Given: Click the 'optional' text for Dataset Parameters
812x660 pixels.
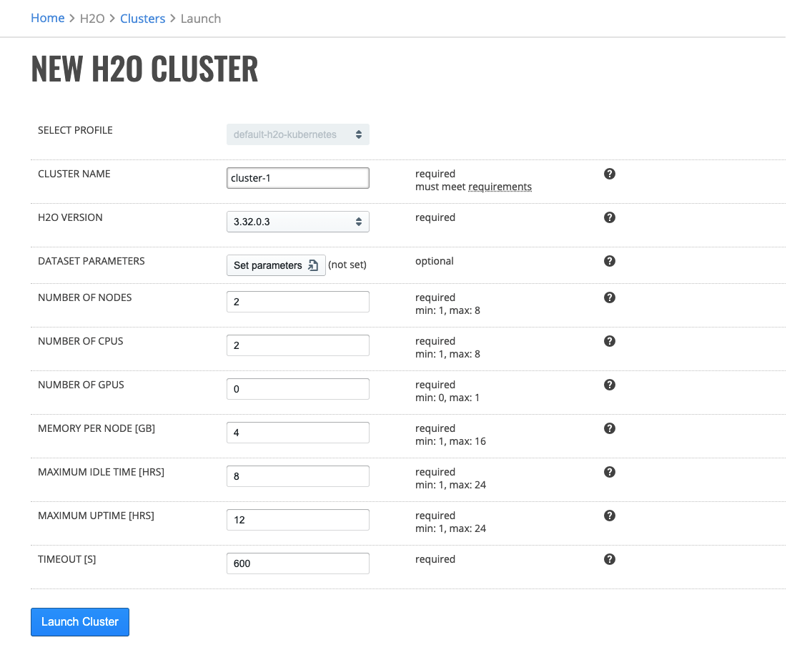Looking at the screenshot, I should 435,261.
